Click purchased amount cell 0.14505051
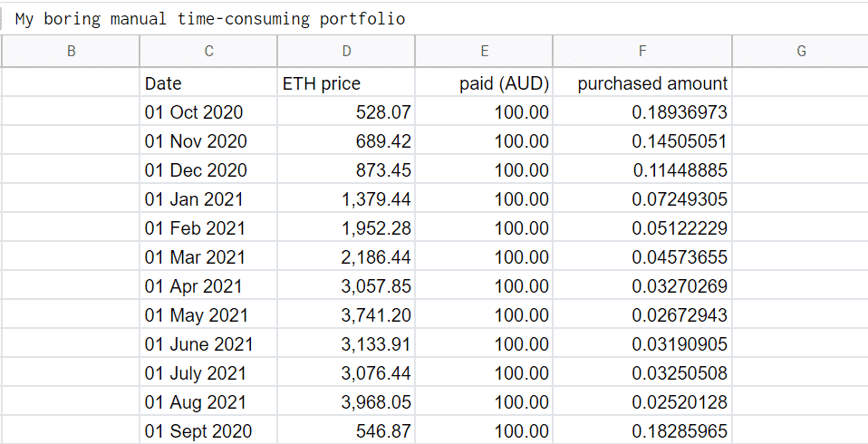 click(642, 141)
